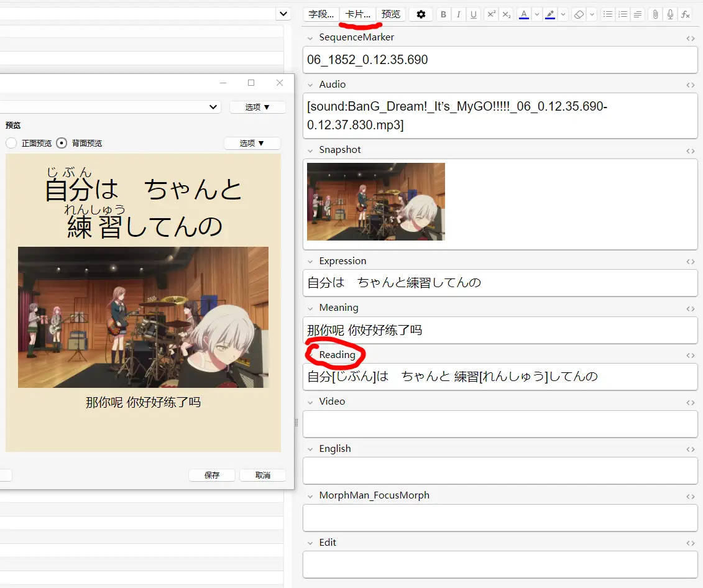Click the 保存 save button
Image resolution: width=703 pixels, height=588 pixels.
click(212, 475)
